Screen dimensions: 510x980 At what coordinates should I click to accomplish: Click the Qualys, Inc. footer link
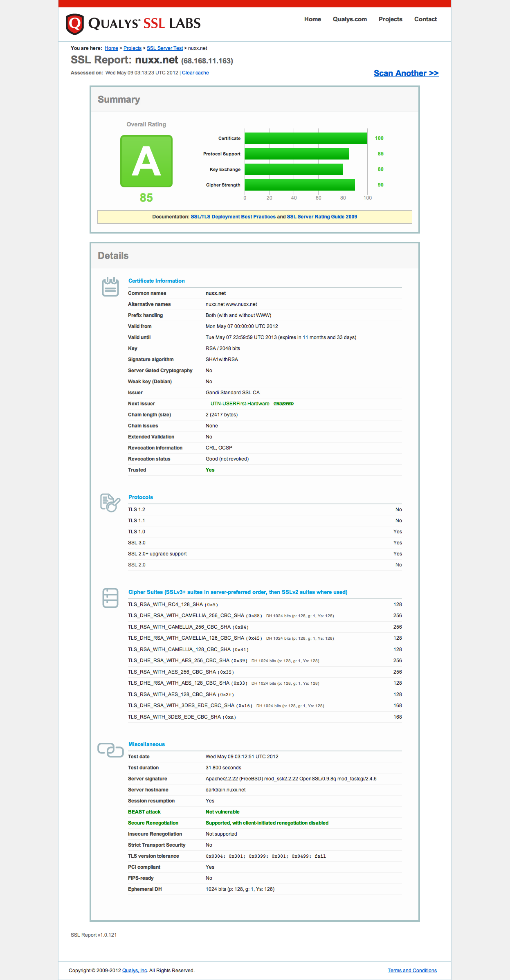[135, 971]
